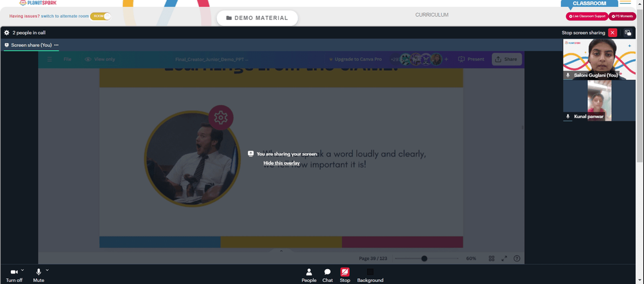Click the gear badge on slide image
This screenshot has height=284, width=644.
point(221,118)
